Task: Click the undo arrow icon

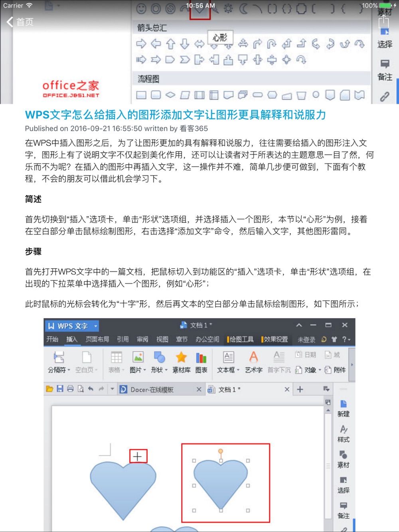Action: 91,389
